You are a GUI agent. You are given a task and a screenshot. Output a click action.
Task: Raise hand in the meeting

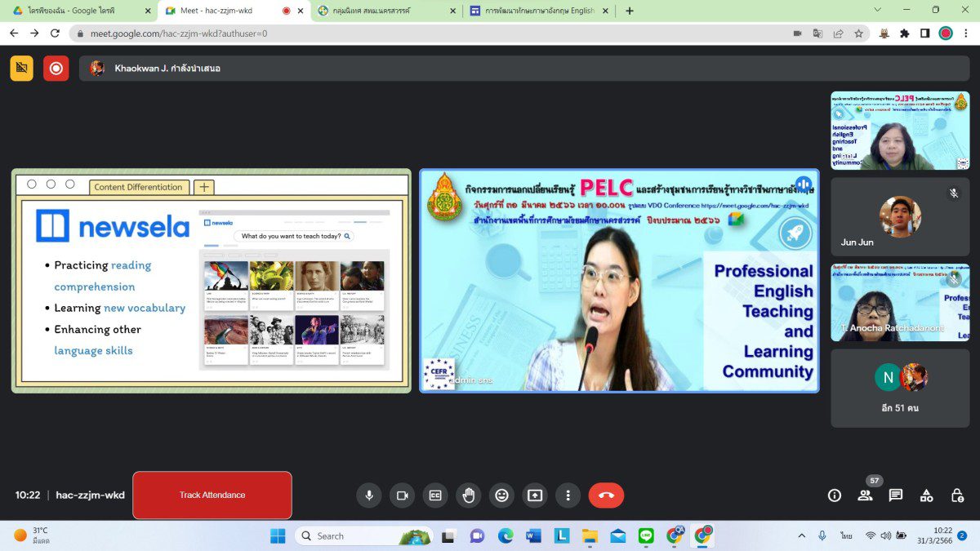click(x=468, y=495)
